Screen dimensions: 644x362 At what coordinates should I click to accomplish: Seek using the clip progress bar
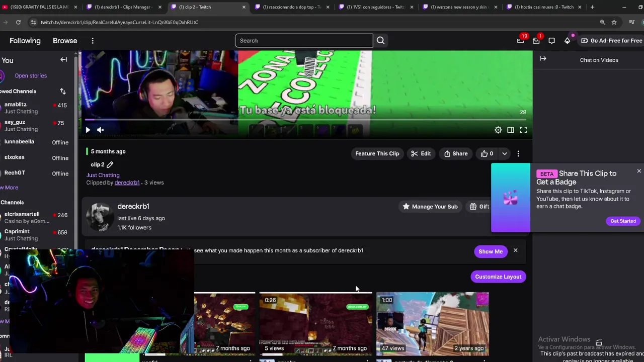click(x=305, y=120)
